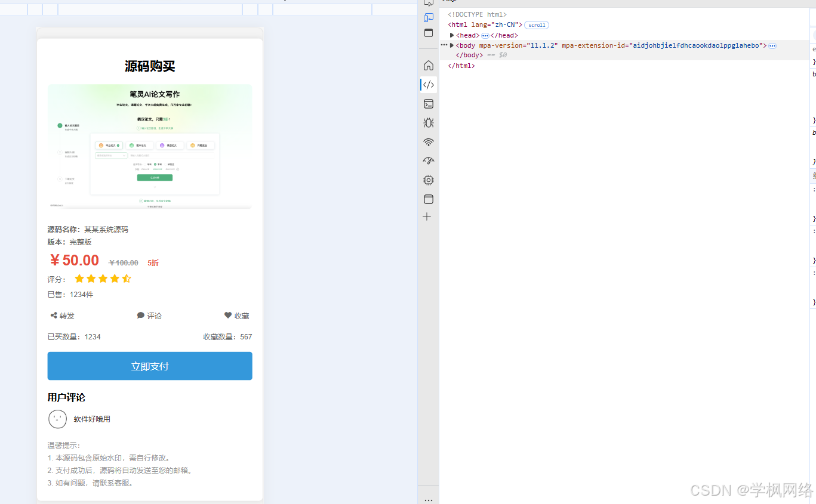Expand the body element node

point(452,45)
